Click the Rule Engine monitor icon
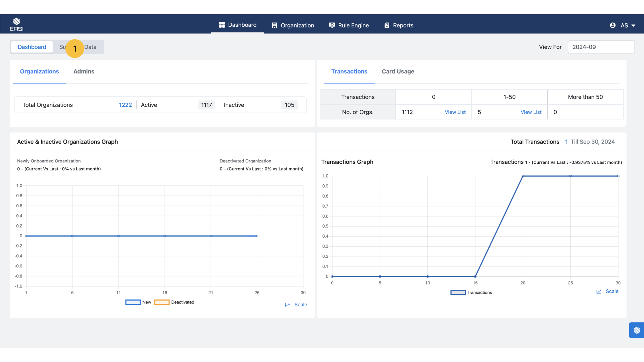This screenshot has height=362, width=644. pos(332,25)
